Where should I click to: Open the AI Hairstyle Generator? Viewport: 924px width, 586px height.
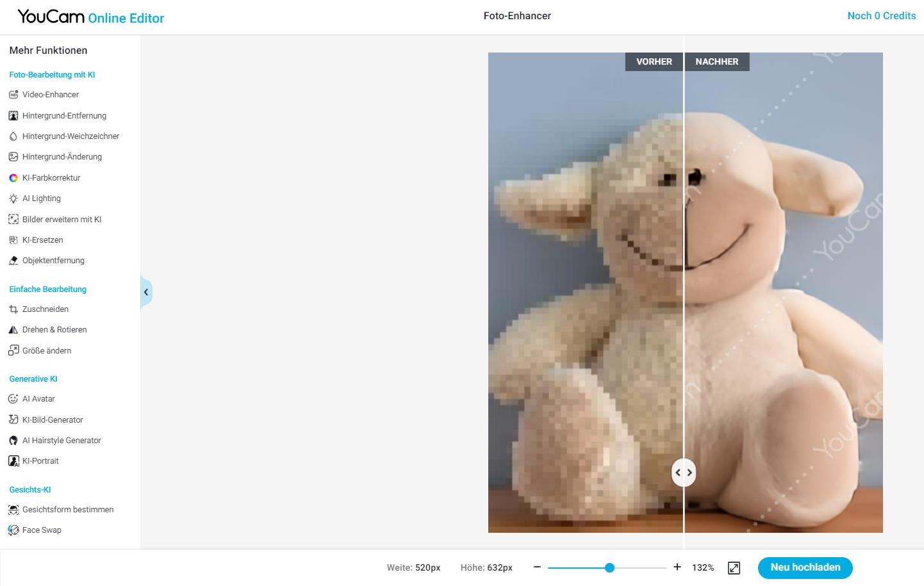coord(62,441)
